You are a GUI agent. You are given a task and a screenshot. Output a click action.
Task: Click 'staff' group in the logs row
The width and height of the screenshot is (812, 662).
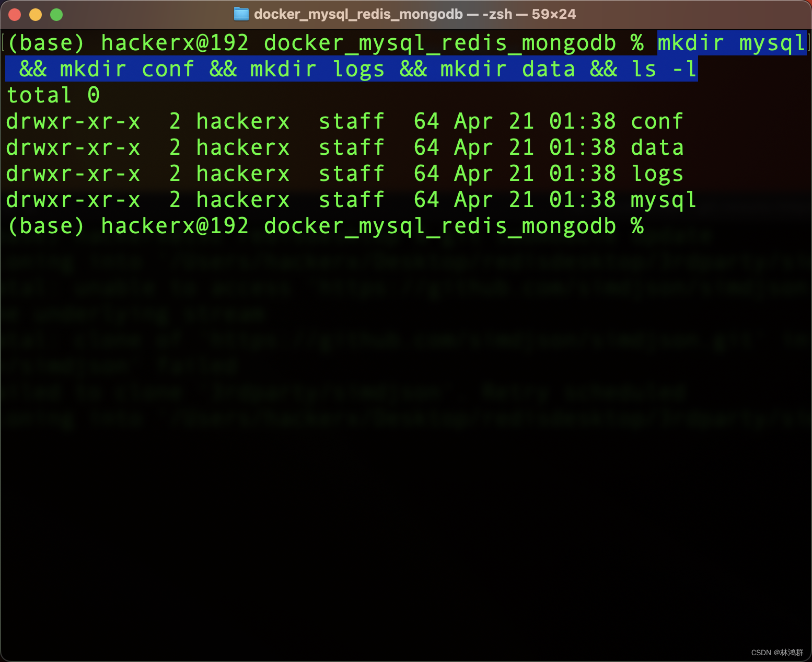[352, 174]
